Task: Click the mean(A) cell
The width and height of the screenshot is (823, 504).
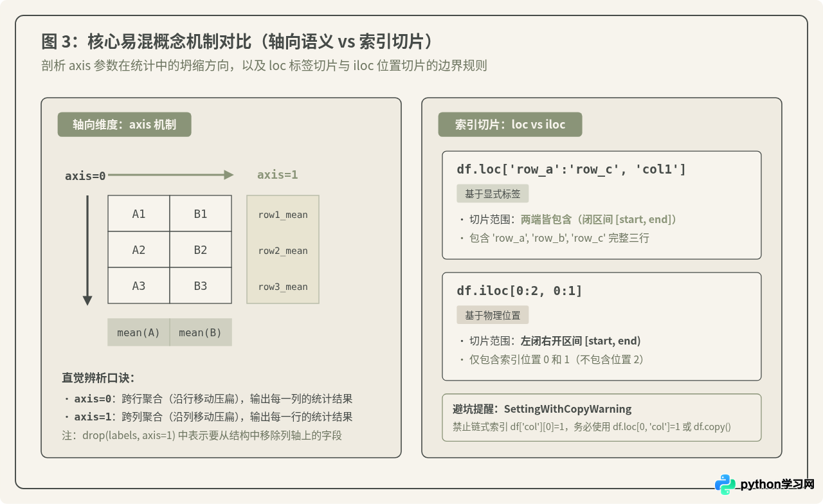Action: click(x=138, y=332)
